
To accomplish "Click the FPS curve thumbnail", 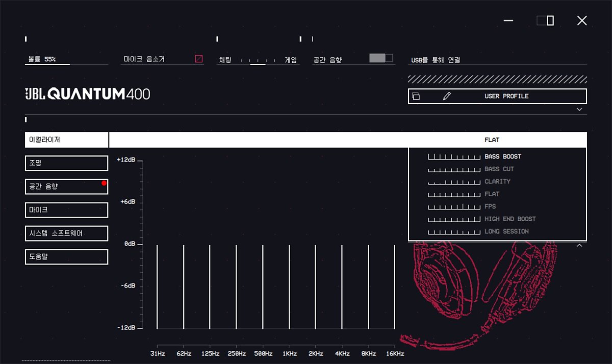I will click(x=454, y=206).
